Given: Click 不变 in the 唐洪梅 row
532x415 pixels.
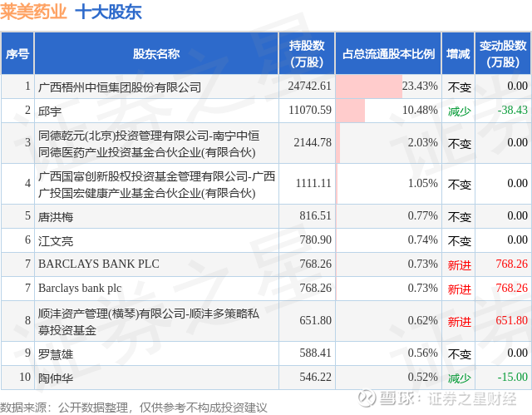Looking at the screenshot, I should (460, 217).
